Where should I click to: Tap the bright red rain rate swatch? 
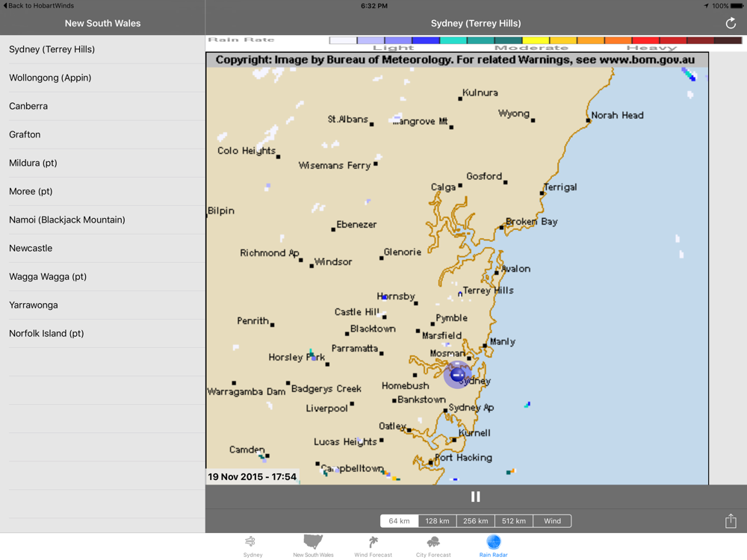[x=645, y=40]
